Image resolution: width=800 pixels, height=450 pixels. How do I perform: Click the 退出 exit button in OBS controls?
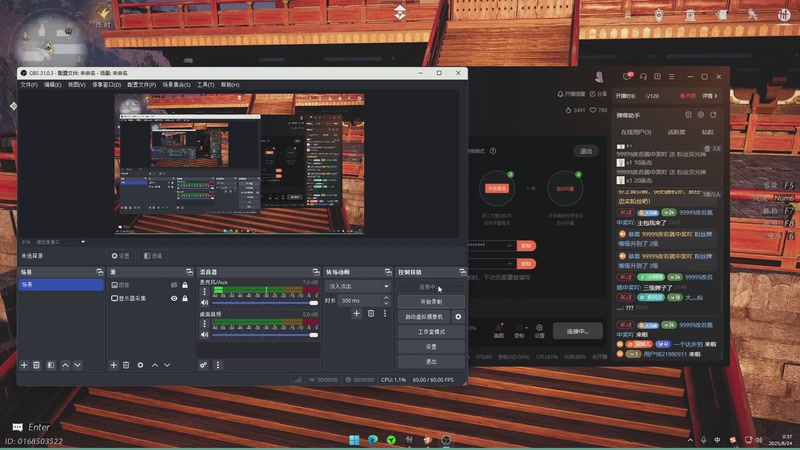click(x=431, y=361)
